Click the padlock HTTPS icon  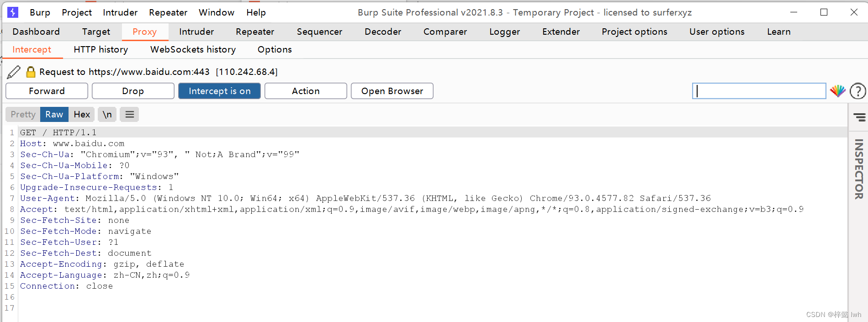click(31, 72)
